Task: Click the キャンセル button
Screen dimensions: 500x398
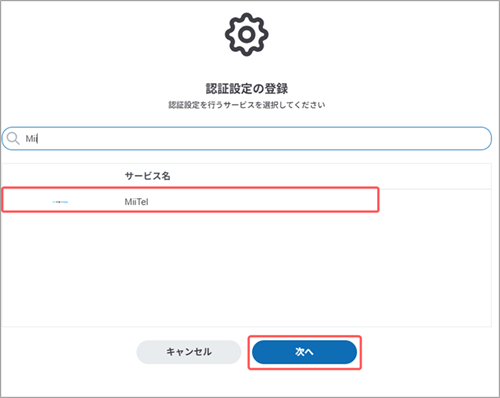Action: pos(189,352)
